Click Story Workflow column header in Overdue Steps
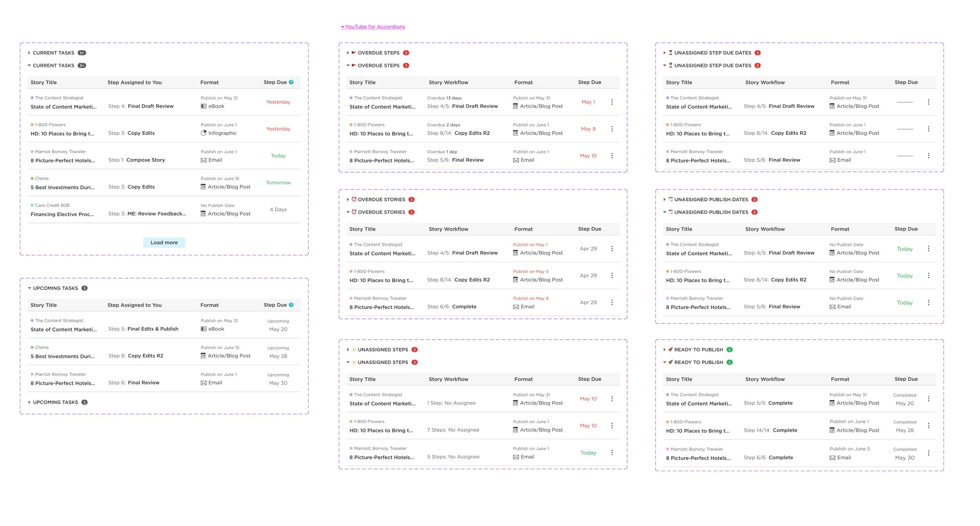Viewport: 980px width, 526px height. pyautogui.click(x=448, y=82)
